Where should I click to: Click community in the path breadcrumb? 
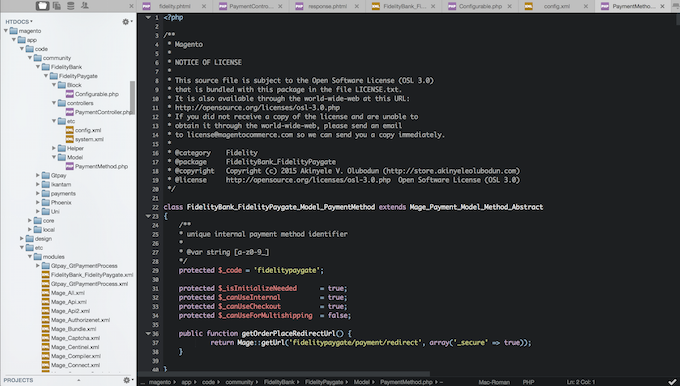239,382
